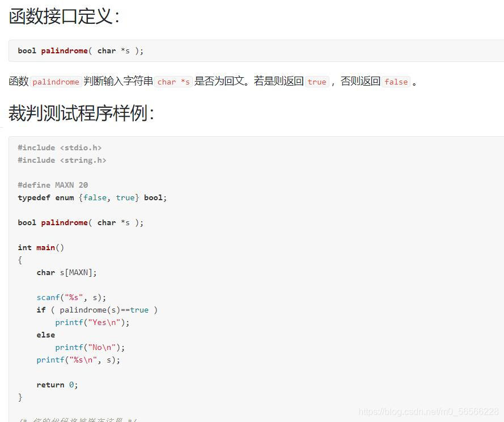Click inline code 'palindrome' in description sentence
This screenshot has width=504, height=422.
tap(56, 82)
